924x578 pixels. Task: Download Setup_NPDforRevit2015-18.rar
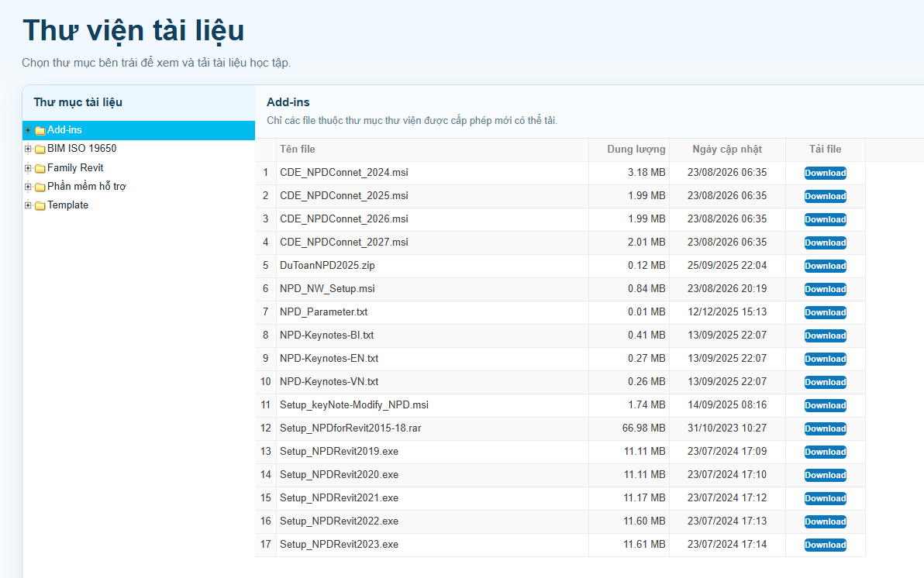click(825, 428)
